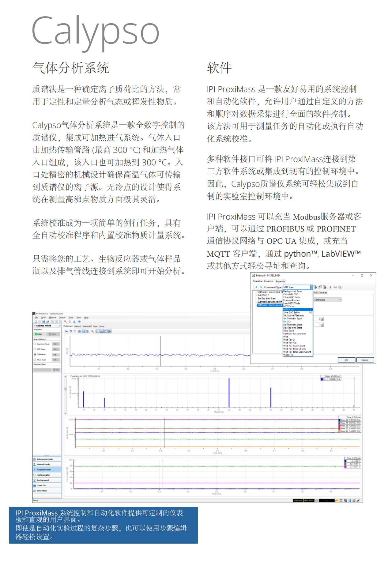Select "Subtract Background: Off" in sequence tree
The width and height of the screenshot is (392, 573).
[x=269, y=302]
